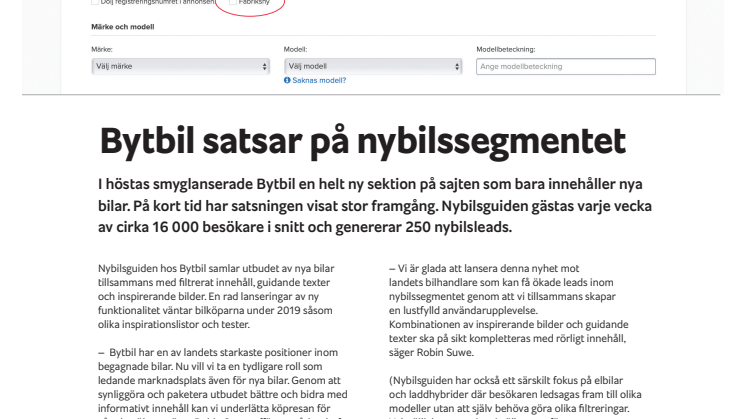Screen dimensions: 746x419
Task: Open the Välj märke dropdown
Action: coord(180,67)
